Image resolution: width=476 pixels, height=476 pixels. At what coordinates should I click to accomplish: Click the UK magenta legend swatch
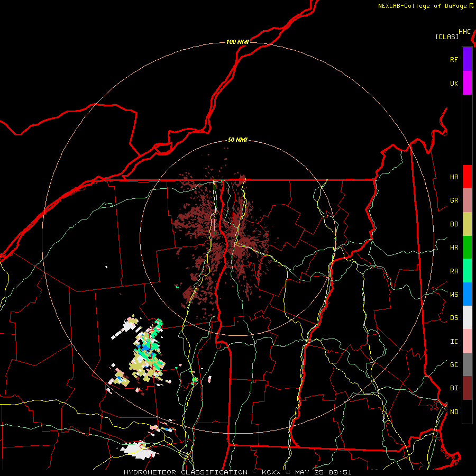pyautogui.click(x=467, y=83)
